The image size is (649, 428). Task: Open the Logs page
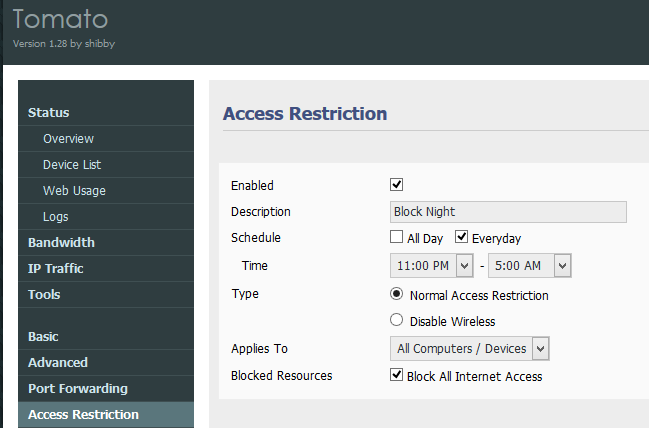tap(56, 217)
